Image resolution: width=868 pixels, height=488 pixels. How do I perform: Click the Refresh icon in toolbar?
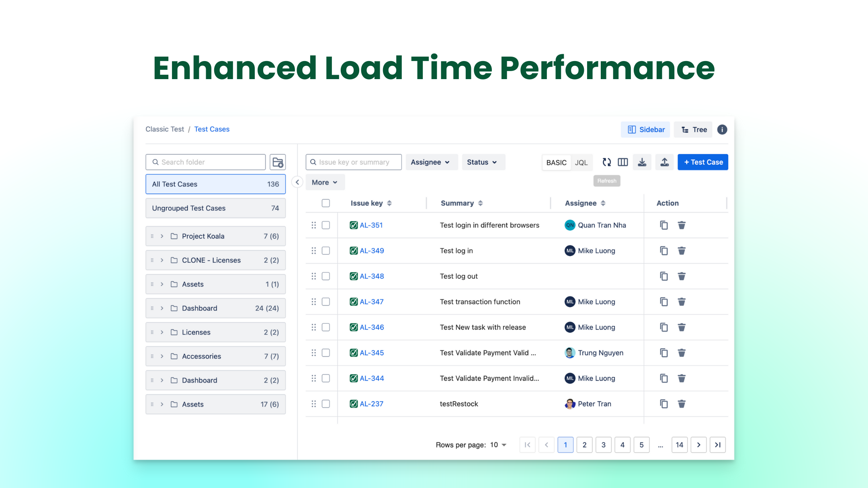606,162
